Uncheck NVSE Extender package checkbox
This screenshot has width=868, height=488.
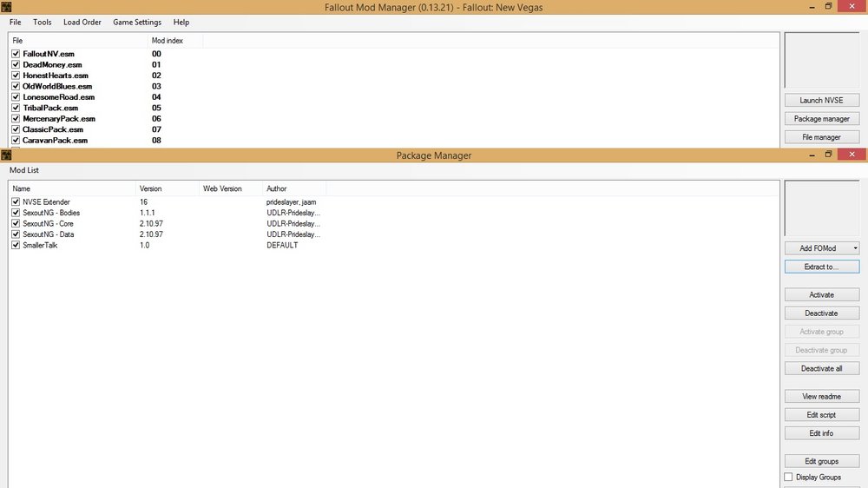[16, 201]
